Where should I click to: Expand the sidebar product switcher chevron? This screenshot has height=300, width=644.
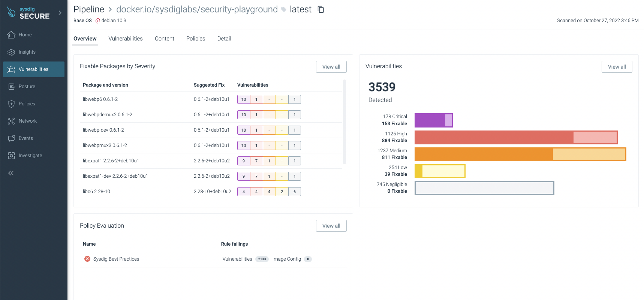click(60, 13)
